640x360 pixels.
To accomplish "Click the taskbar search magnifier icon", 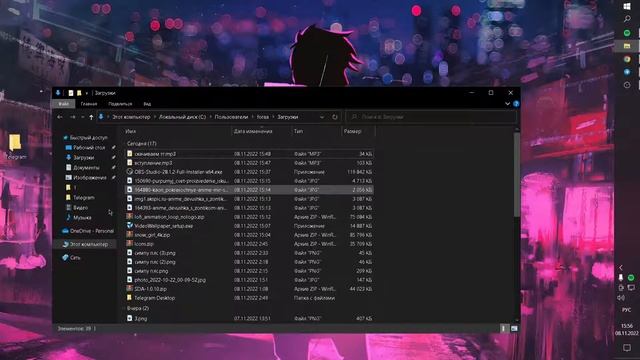I will (627, 19).
